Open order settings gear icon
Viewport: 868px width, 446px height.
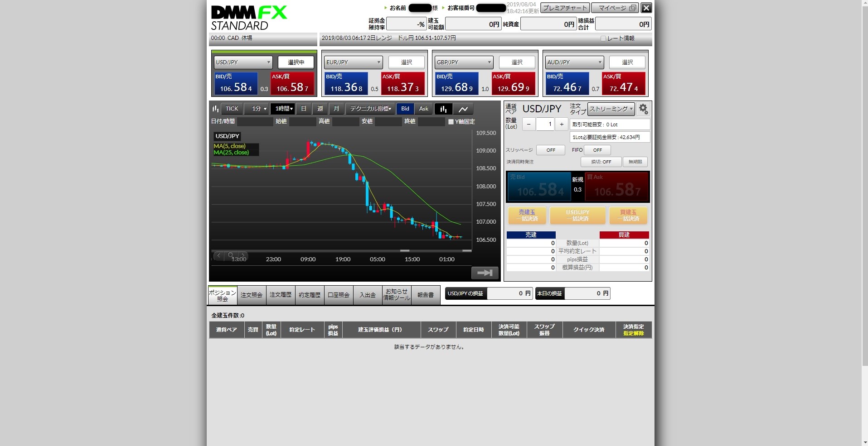tap(643, 109)
